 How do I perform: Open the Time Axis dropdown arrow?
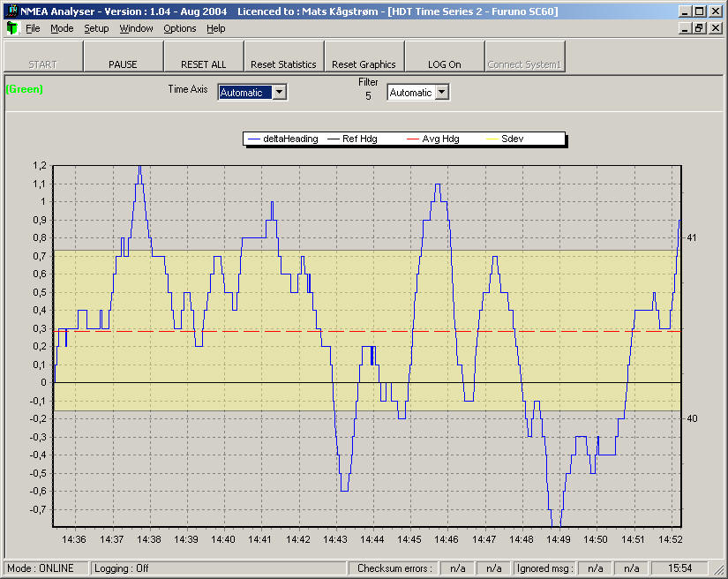280,92
